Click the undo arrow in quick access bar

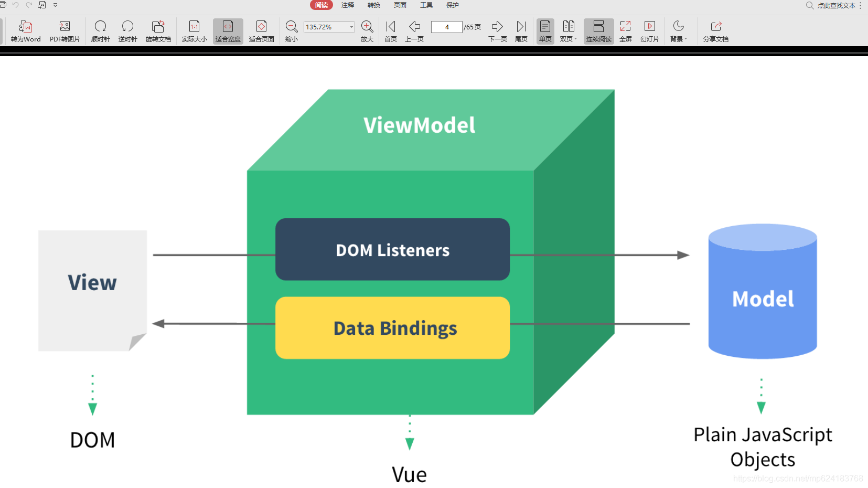pyautogui.click(x=16, y=5)
